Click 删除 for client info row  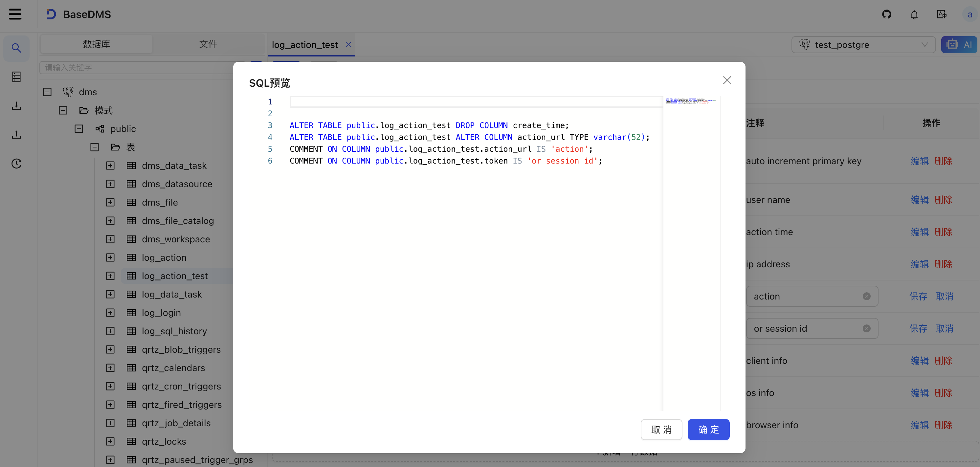click(x=943, y=361)
